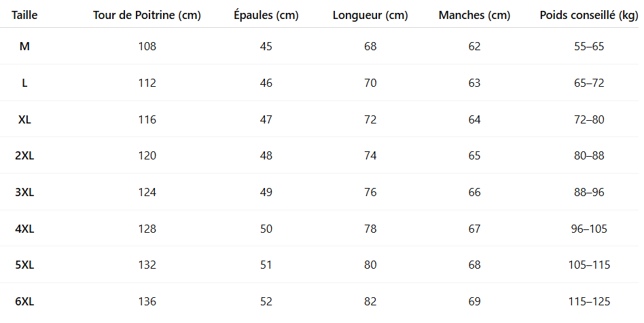This screenshot has width=644, height=323.
Task: Select the 3XL size label
Action: coord(24,193)
